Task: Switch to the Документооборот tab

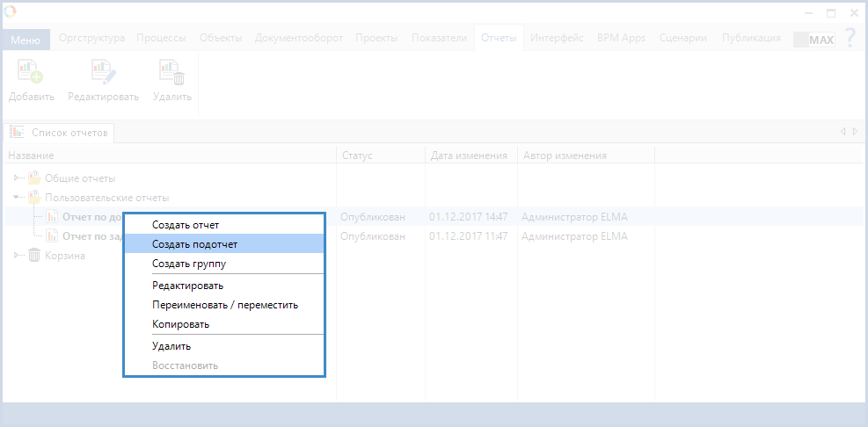Action: pos(299,38)
